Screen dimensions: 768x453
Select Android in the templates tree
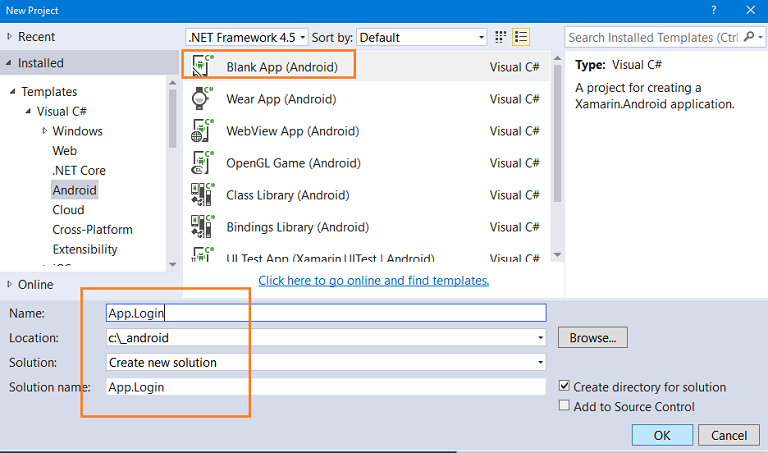[75, 190]
